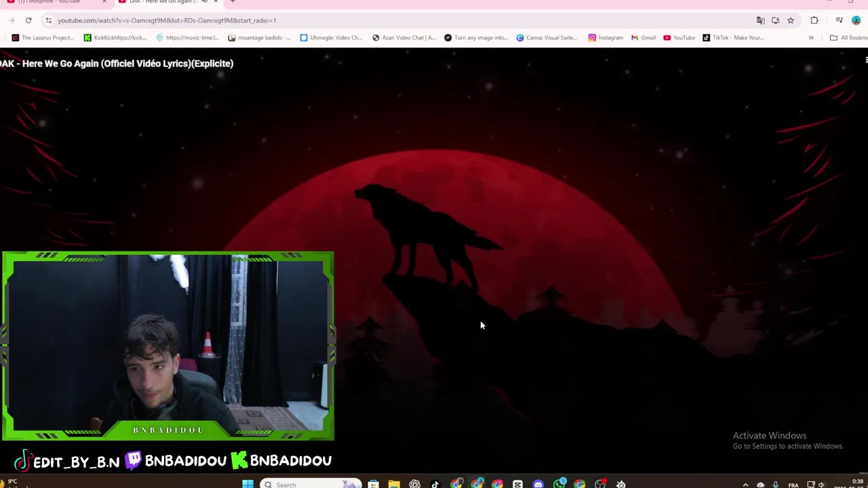Image resolution: width=868 pixels, height=488 pixels.
Task: Open CapCut app from taskbar
Action: click(x=517, y=484)
